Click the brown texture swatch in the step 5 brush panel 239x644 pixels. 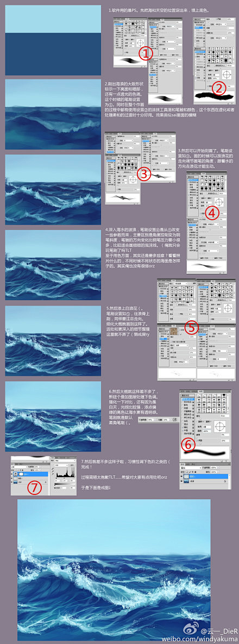click(x=174, y=331)
